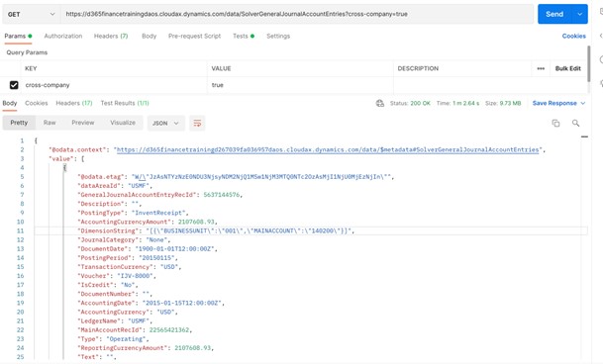The height and width of the screenshot is (364, 603).
Task: Click the "dataAreaId" line text
Action: (115, 186)
